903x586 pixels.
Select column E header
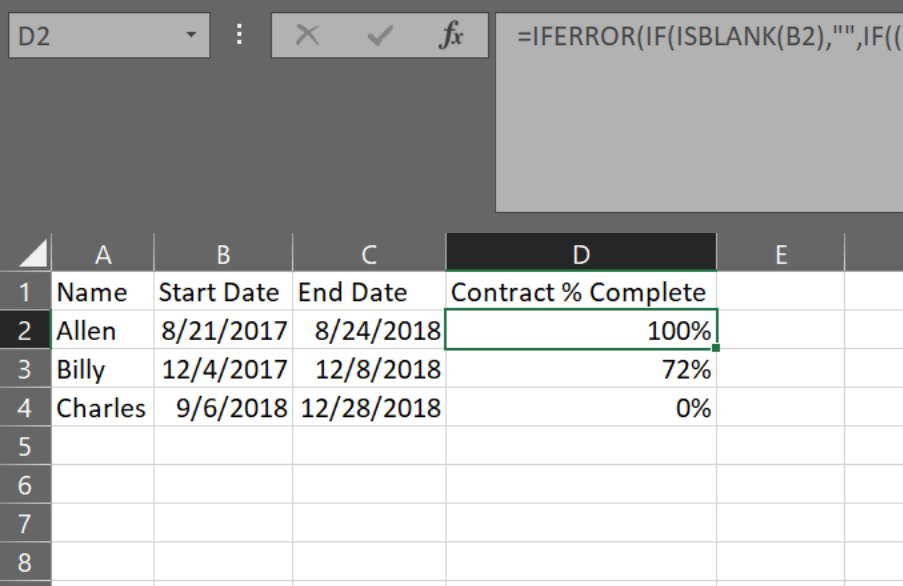[780, 255]
